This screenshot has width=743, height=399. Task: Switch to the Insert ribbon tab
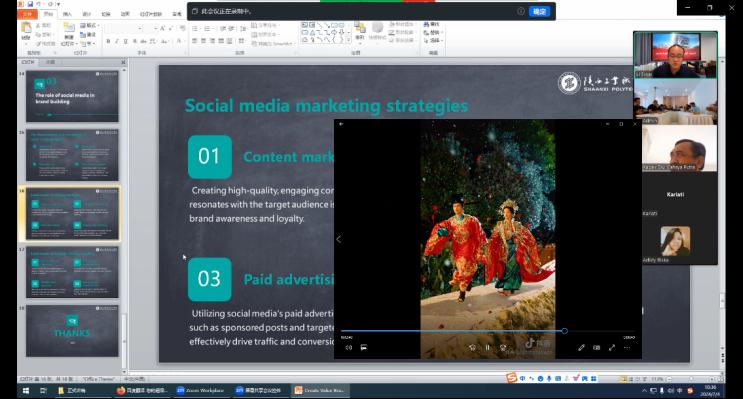tap(67, 14)
